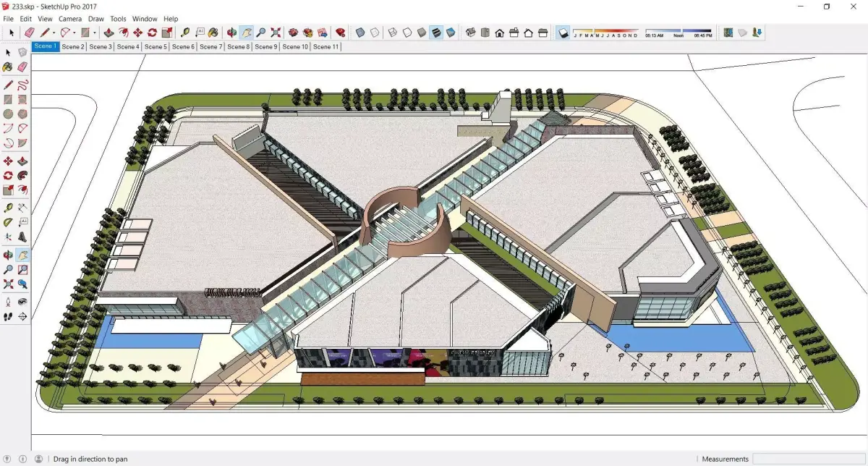Select the Make Component tool
Image resolution: width=868 pixels, height=466 pixels.
tap(22, 52)
